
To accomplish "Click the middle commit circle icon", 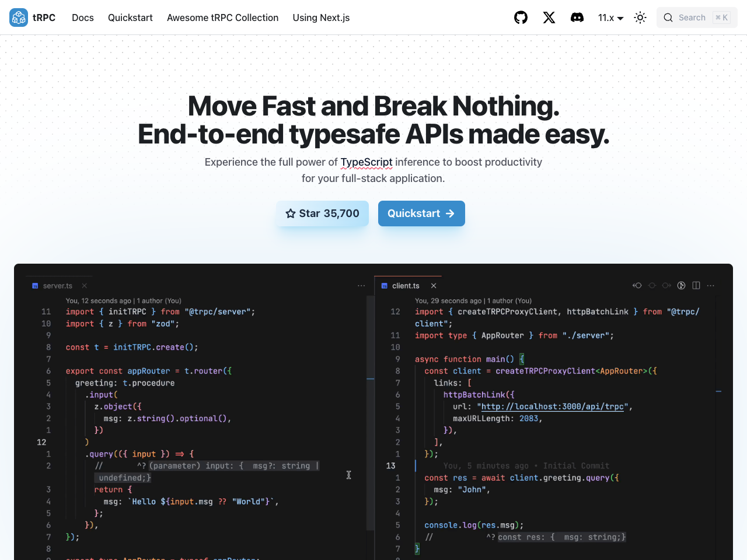I will (x=652, y=285).
